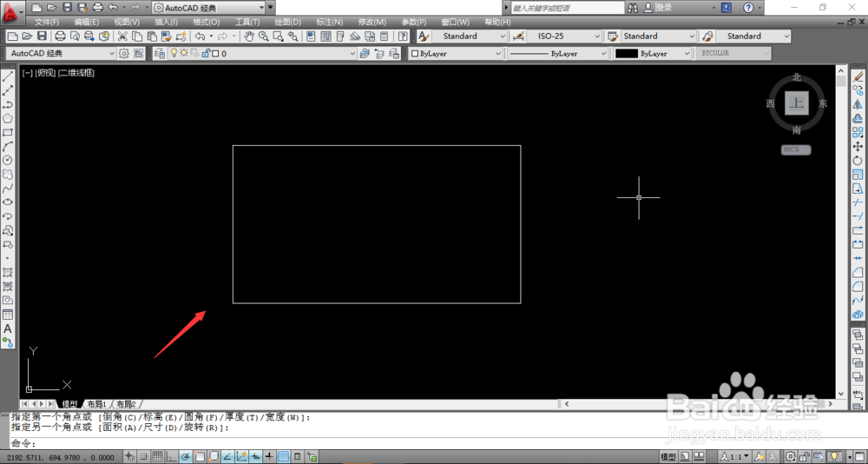Toggle Dynamic Input in status bar

point(255,457)
